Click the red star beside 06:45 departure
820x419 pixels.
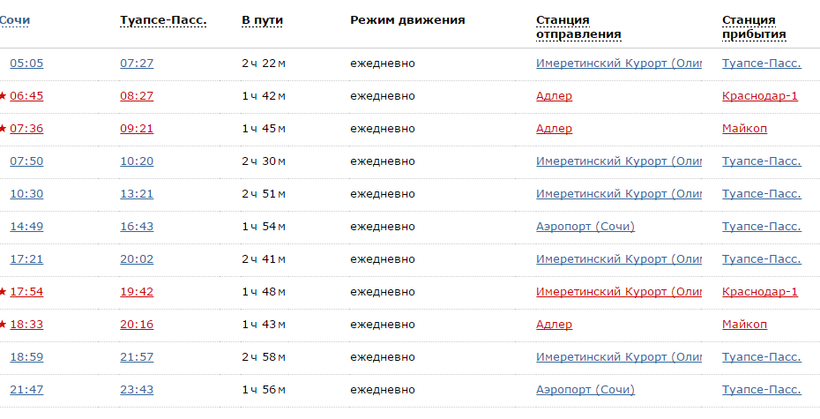coord(3,95)
